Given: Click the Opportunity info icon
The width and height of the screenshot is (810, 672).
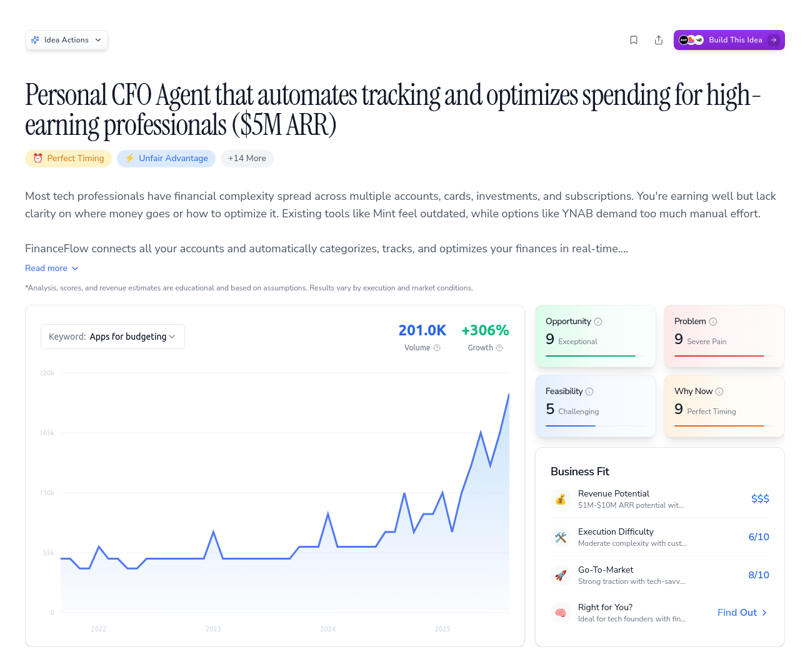Looking at the screenshot, I should click(598, 322).
